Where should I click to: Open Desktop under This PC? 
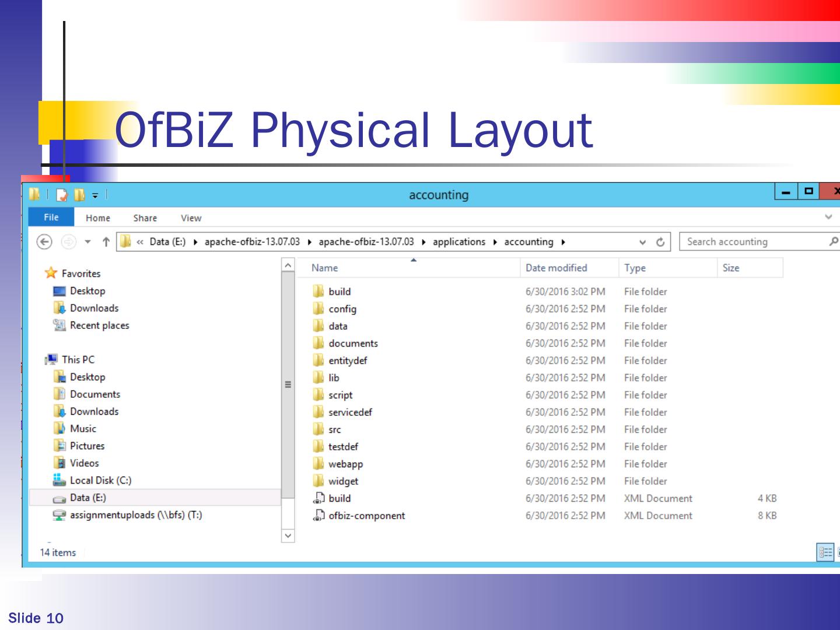click(x=87, y=377)
